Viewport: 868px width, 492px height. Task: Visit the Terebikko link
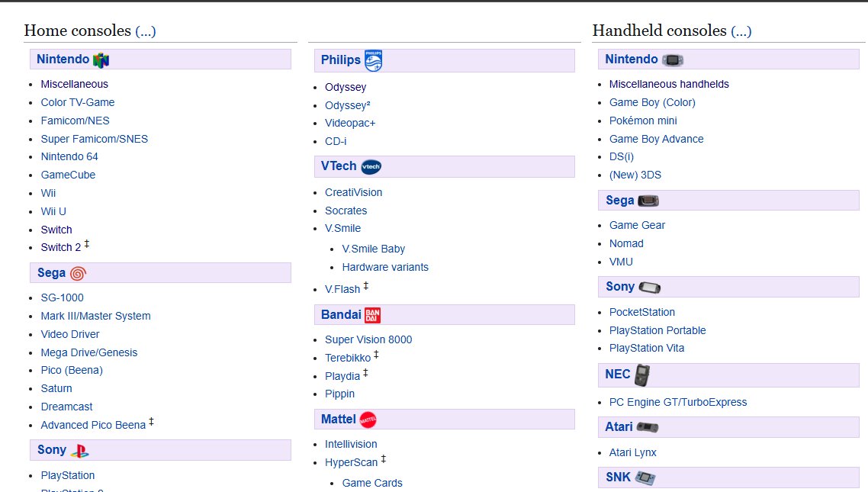click(348, 358)
